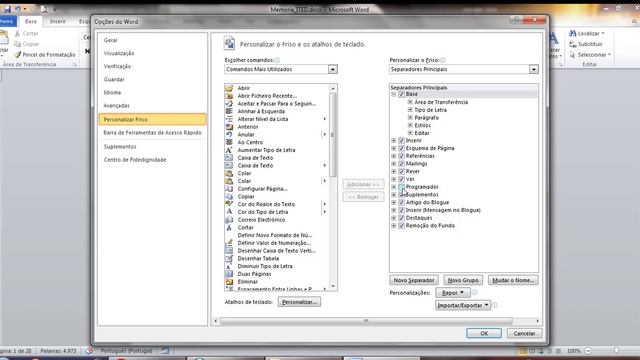Expand the Área de Transferência group
Screen dimensions: 640x360
point(410,102)
